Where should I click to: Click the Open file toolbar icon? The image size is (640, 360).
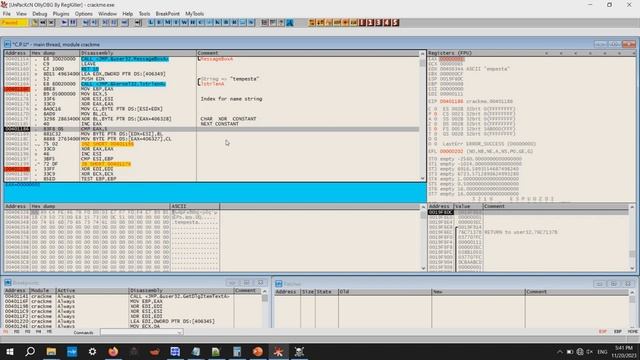click(x=35, y=23)
